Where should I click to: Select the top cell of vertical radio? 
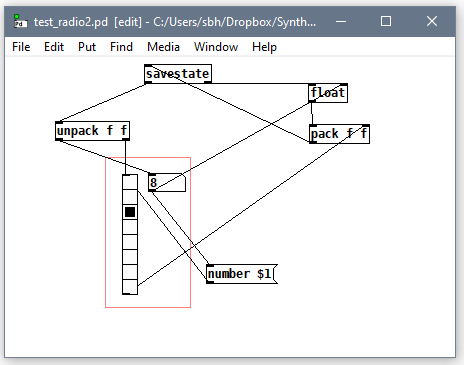pos(130,182)
